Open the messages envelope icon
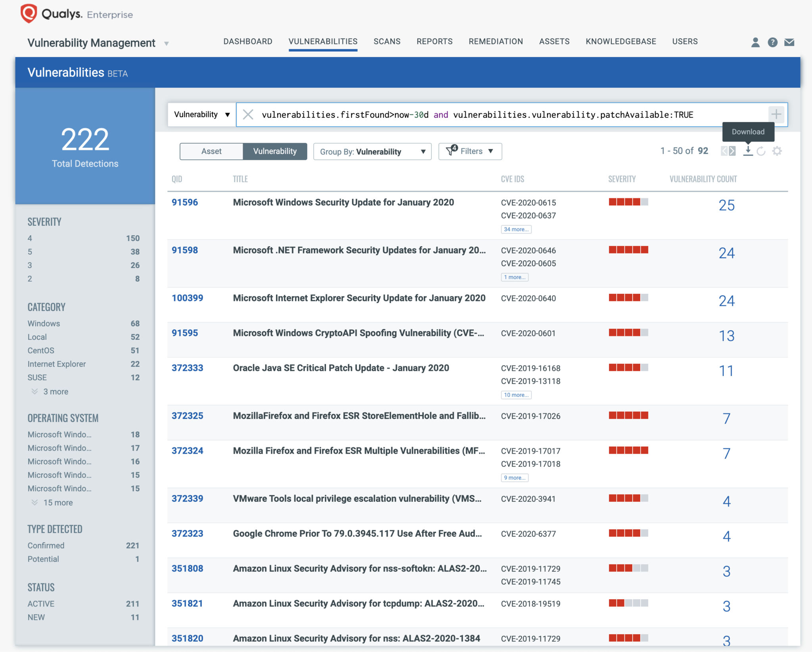 [790, 42]
